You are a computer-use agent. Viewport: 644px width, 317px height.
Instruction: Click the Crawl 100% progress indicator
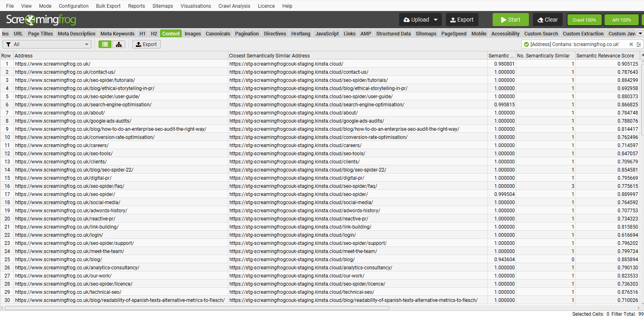pos(584,20)
